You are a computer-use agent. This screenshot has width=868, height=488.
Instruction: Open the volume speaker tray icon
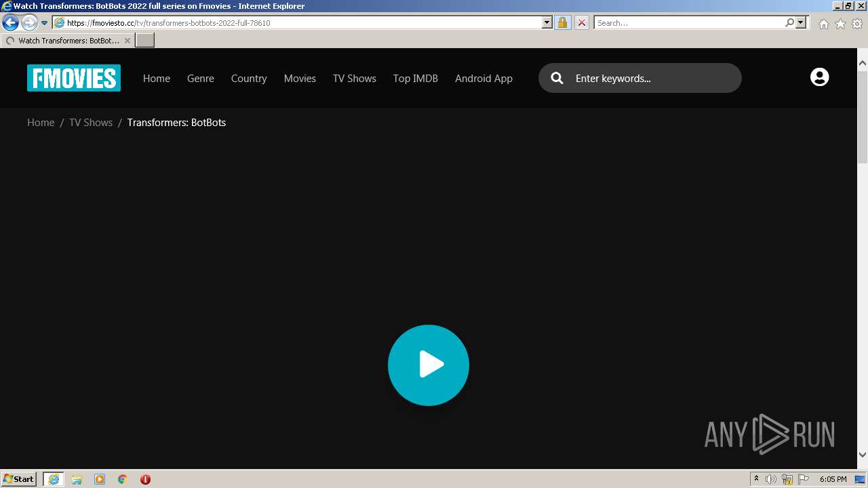pos(771,479)
